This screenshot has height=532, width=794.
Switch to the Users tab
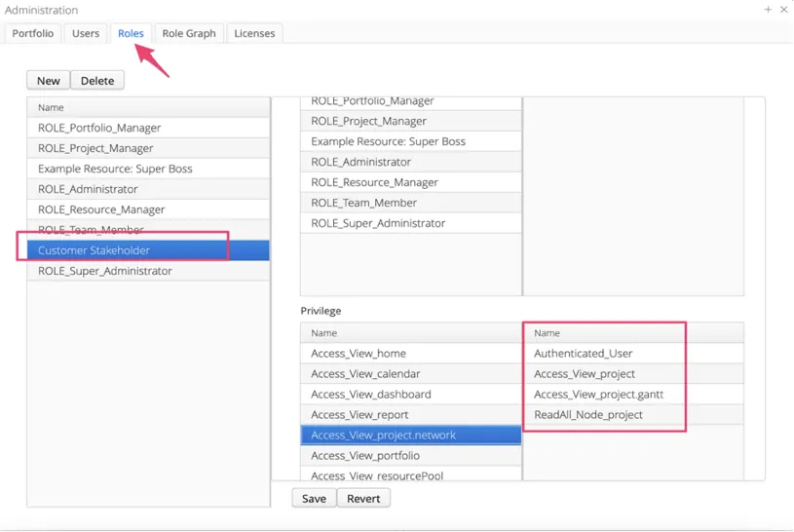(x=86, y=33)
